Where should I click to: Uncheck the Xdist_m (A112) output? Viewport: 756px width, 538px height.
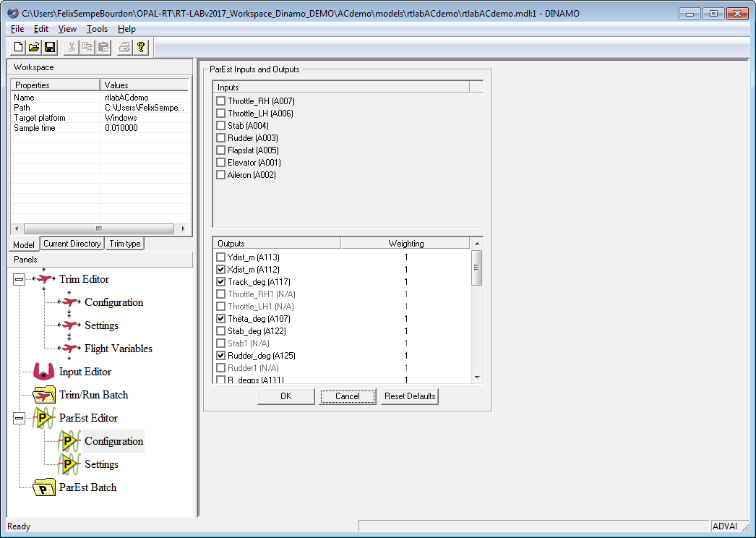coord(221,269)
